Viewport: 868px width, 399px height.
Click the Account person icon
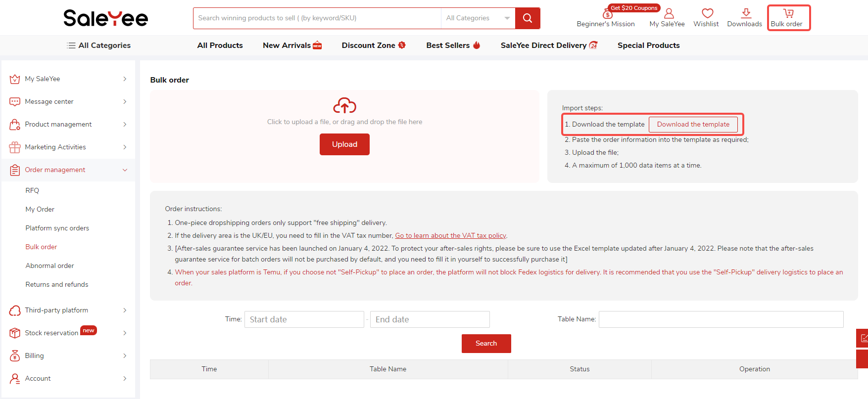(x=15, y=379)
